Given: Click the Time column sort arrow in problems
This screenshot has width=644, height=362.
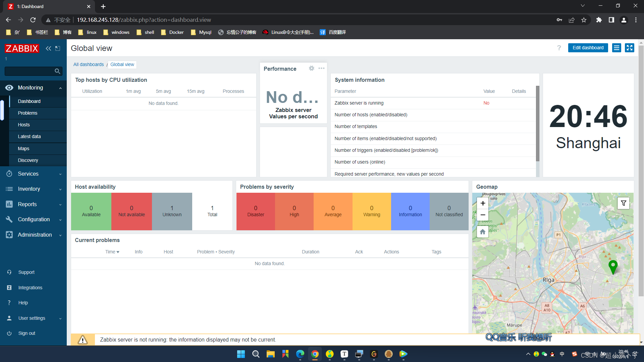Looking at the screenshot, I should pyautogui.click(x=117, y=251).
